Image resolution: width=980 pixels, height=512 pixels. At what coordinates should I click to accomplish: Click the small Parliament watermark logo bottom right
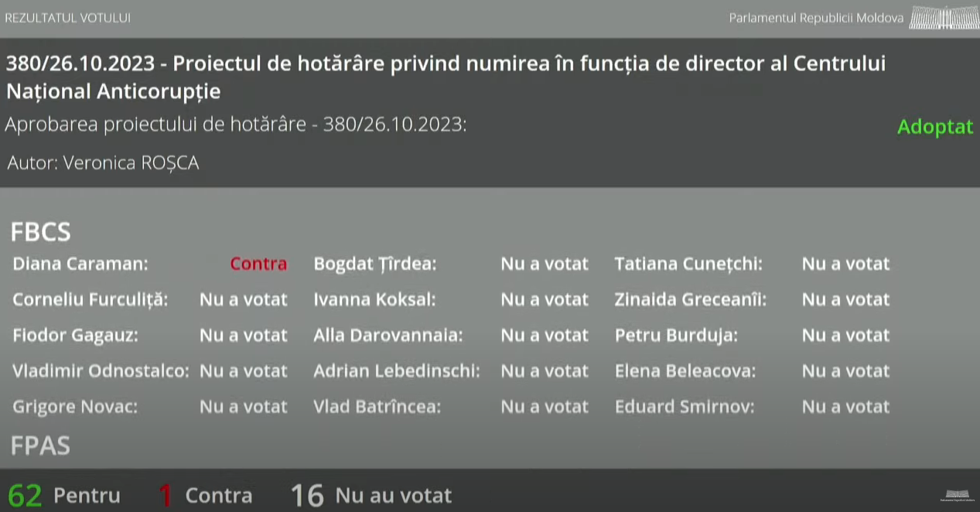pos(957,495)
